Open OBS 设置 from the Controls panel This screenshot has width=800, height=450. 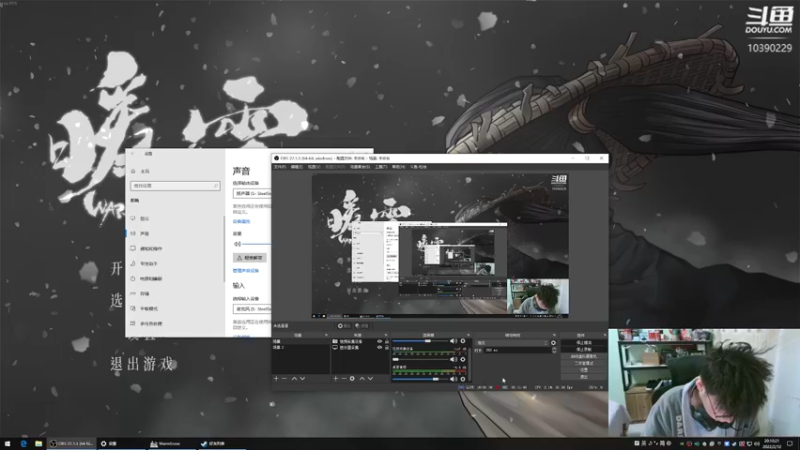pos(584,370)
